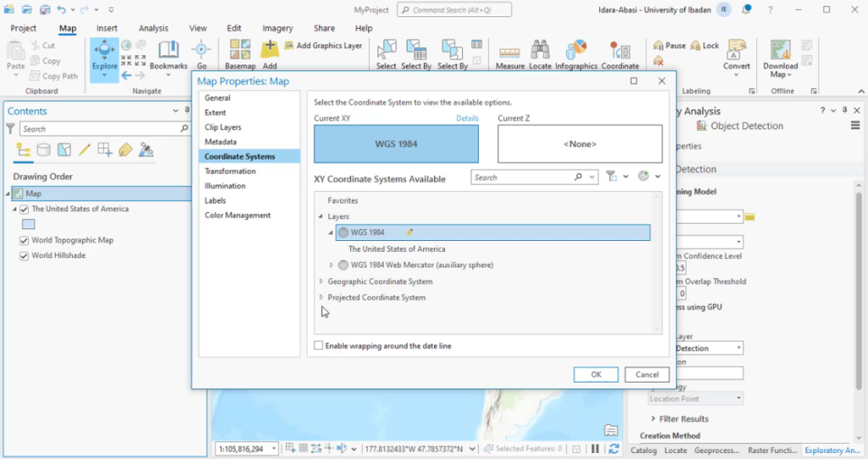Activate the Measure tool

pos(509,55)
